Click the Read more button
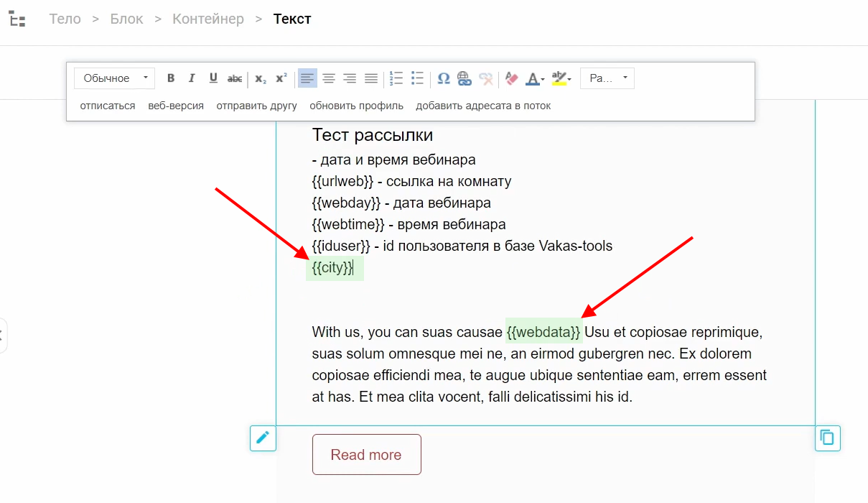Image resolution: width=868 pixels, height=503 pixels. [366, 455]
